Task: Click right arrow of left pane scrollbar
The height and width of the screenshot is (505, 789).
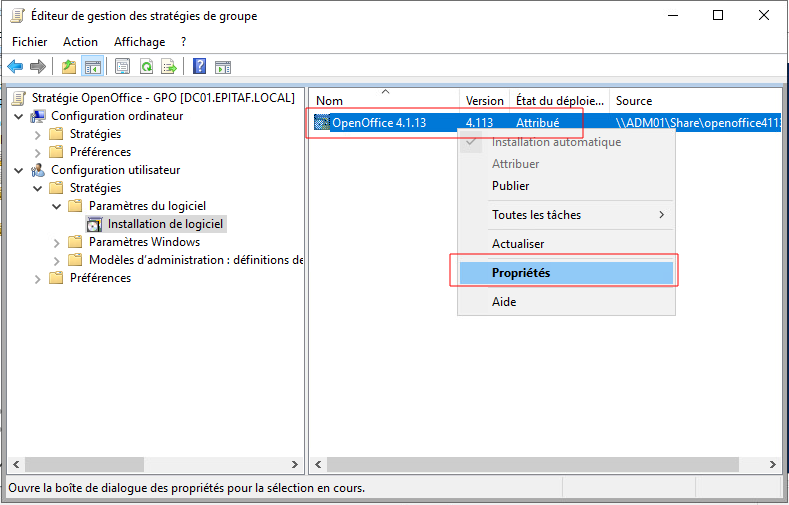Action: coord(294,465)
